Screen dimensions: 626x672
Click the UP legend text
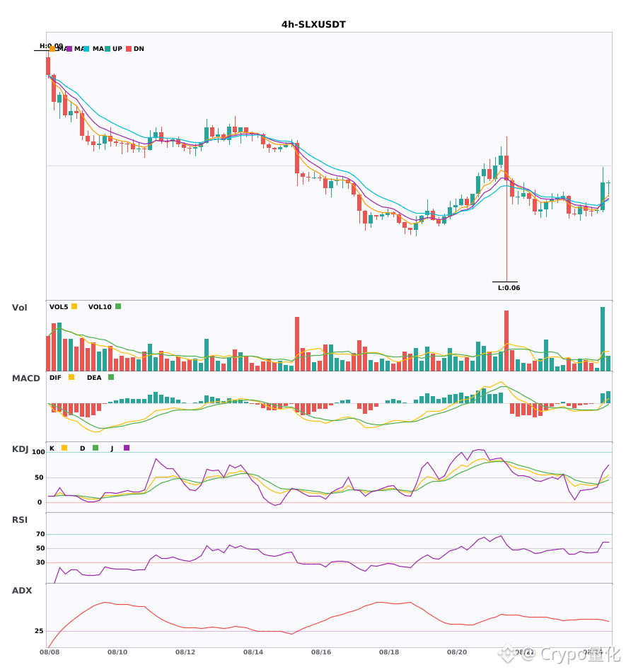pos(117,49)
